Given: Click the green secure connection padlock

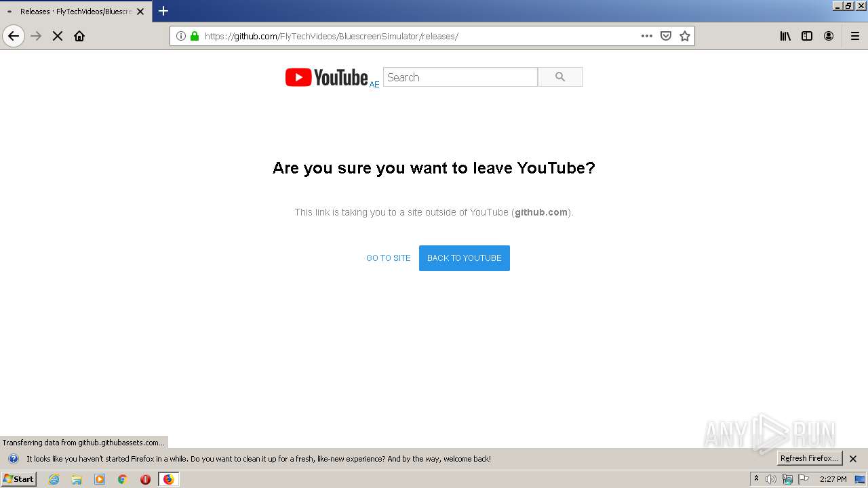Looking at the screenshot, I should pyautogui.click(x=195, y=36).
